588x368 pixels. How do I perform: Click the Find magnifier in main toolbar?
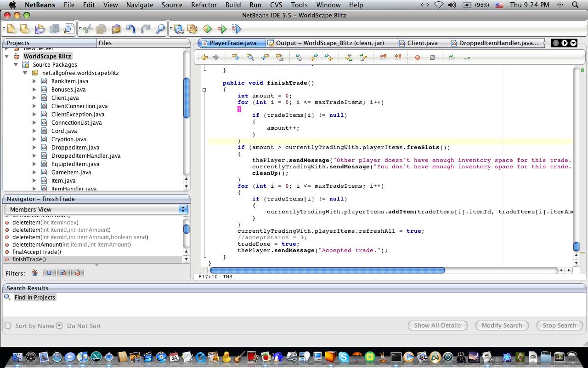[x=160, y=29]
